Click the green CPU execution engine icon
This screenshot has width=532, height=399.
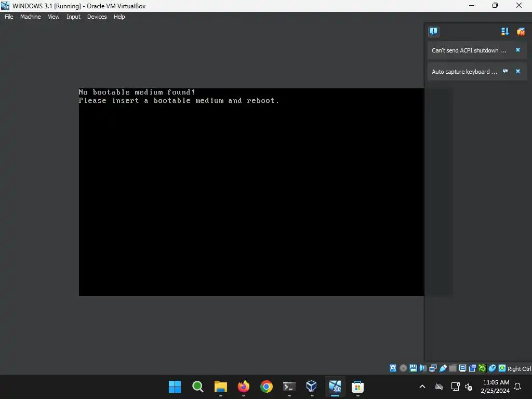[x=482, y=368]
